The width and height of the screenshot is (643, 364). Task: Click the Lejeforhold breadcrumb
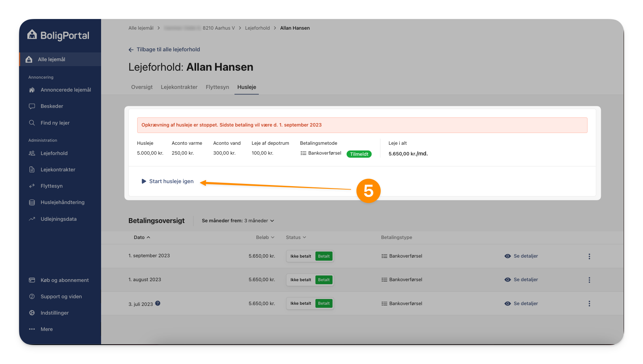tap(257, 28)
